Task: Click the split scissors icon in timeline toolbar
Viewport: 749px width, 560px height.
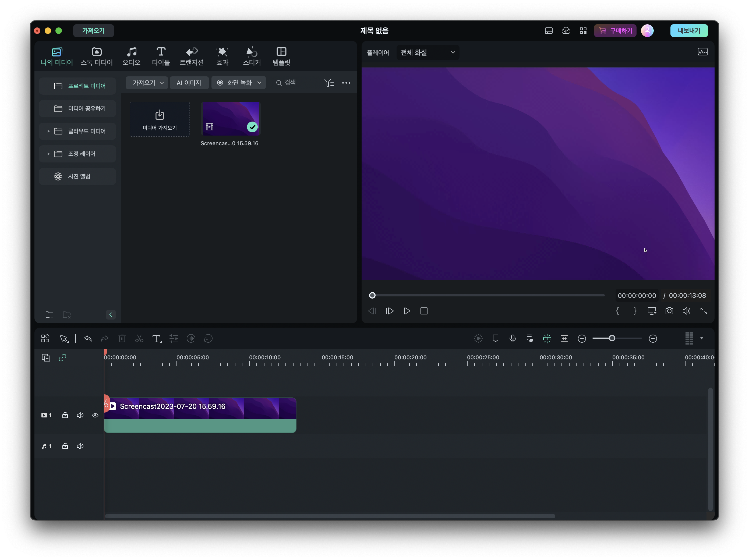Action: pos(139,338)
